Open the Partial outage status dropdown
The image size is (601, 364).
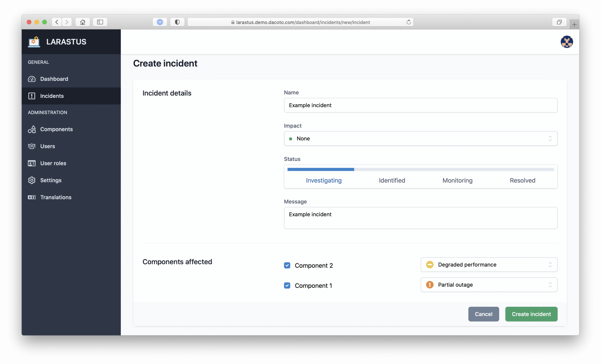pos(488,284)
